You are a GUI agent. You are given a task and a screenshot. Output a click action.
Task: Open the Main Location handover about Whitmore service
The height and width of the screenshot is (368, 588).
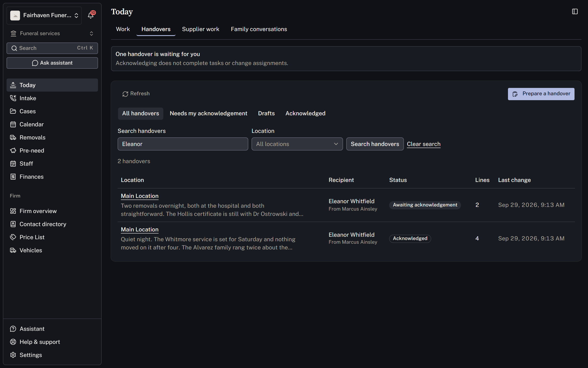point(139,230)
